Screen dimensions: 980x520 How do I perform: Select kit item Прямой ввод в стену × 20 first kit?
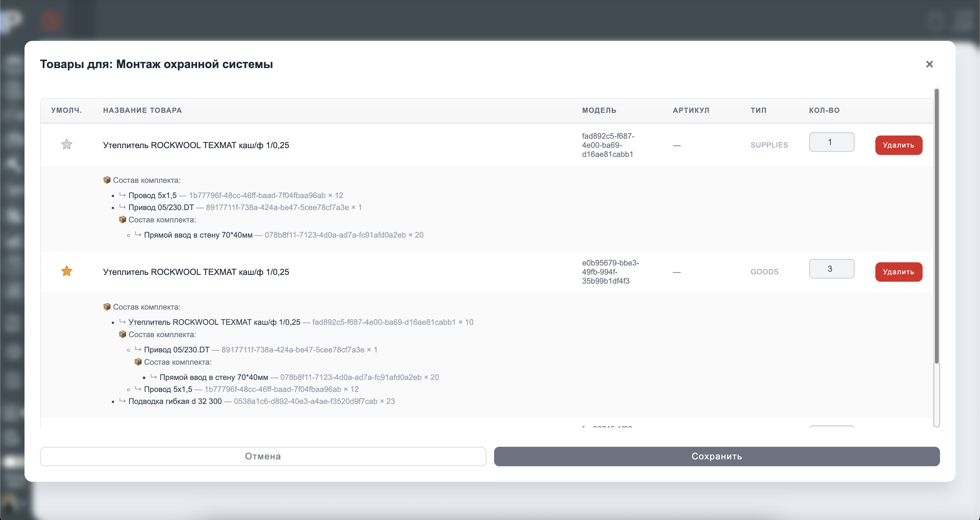pos(198,235)
